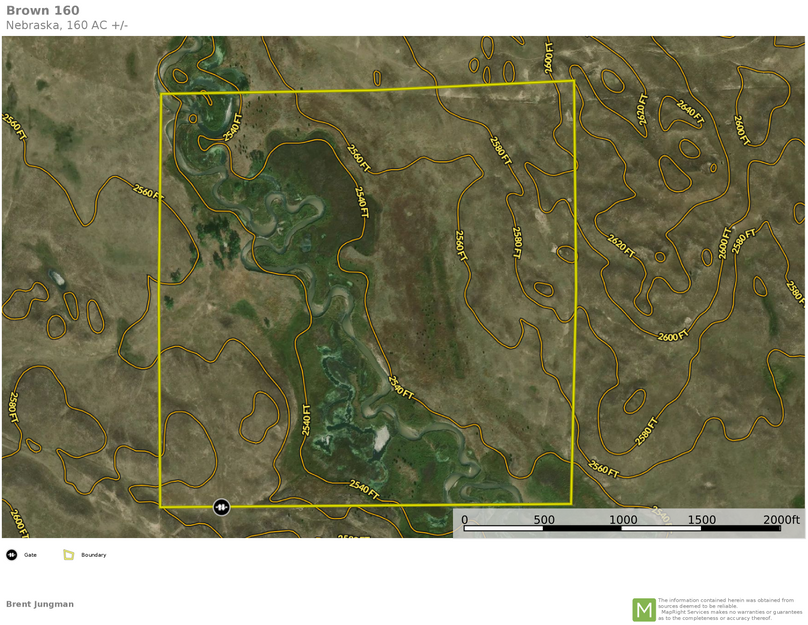This screenshot has width=808, height=625.
Task: Click the northeast corner of the yellow boundary
Action: tap(574, 81)
